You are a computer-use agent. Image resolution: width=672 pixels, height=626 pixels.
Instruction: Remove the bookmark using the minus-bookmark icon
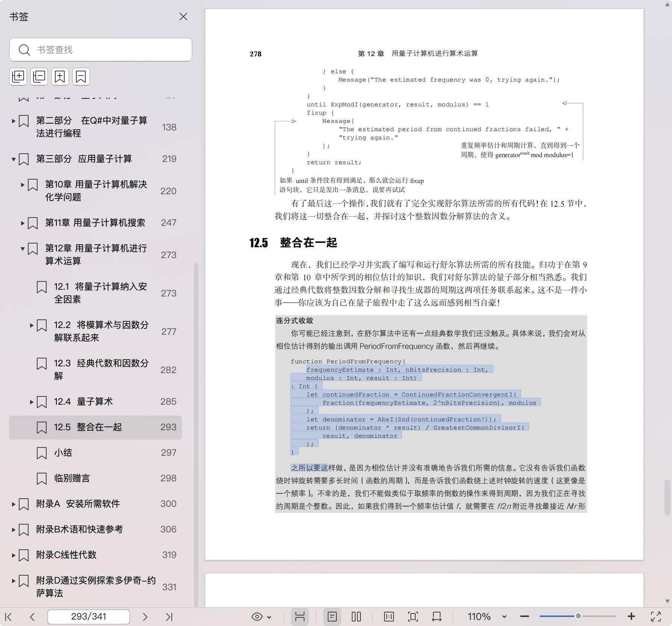pos(81,77)
